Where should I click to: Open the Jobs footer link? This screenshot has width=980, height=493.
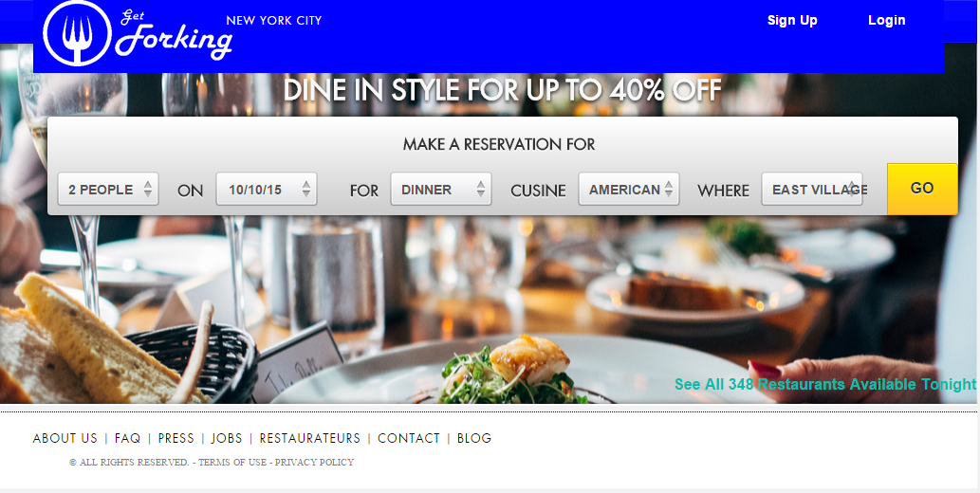226,438
